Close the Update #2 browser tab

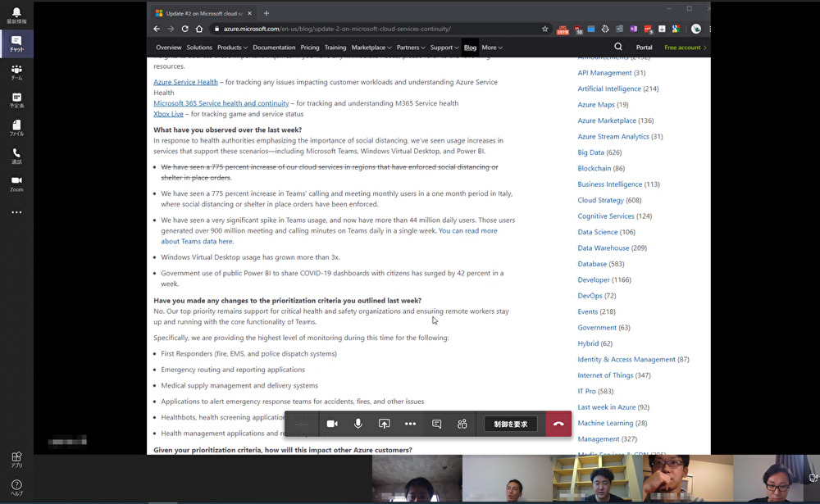[249, 14]
